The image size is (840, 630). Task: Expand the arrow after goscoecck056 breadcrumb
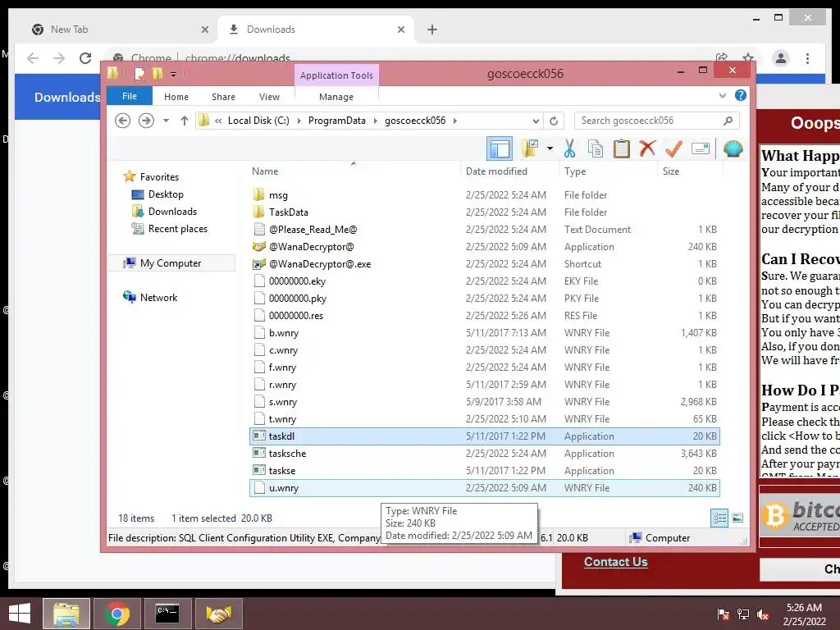pos(454,121)
